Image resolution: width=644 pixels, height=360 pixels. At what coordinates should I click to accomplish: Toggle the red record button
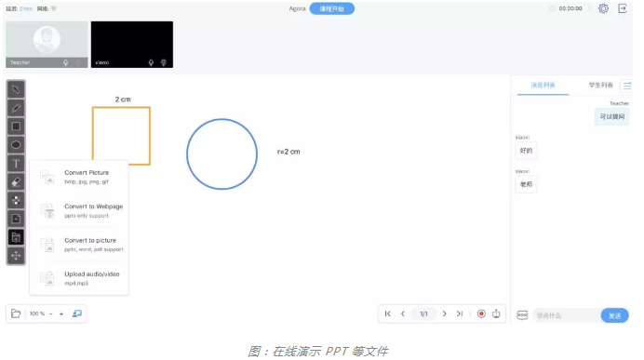click(x=481, y=314)
